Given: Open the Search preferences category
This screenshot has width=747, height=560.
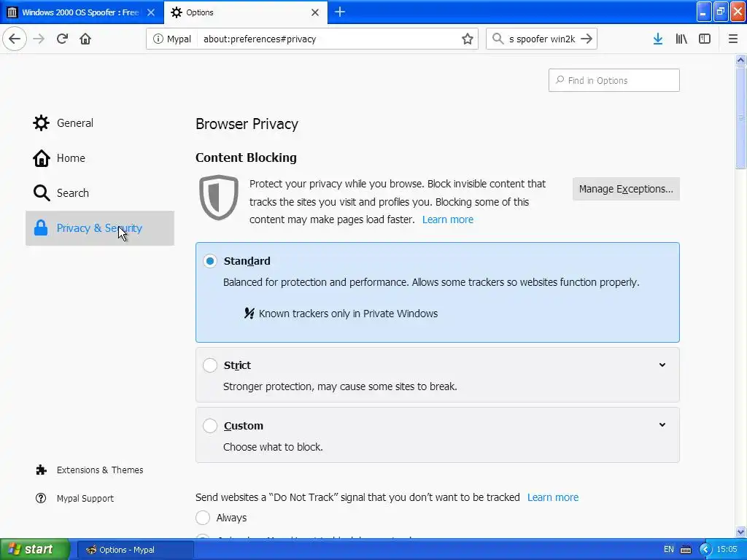Looking at the screenshot, I should (72, 193).
